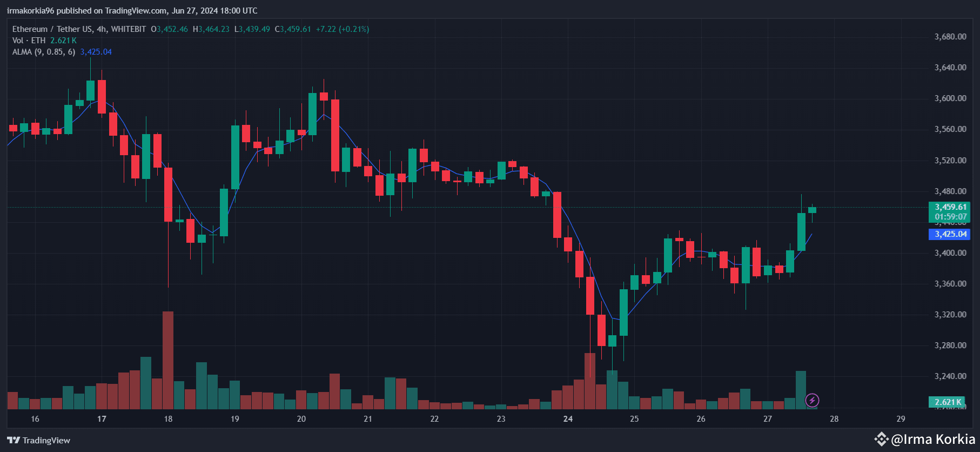Open the @Irma Korkia author handle
Viewport: 980px width, 452px height.
point(933,439)
